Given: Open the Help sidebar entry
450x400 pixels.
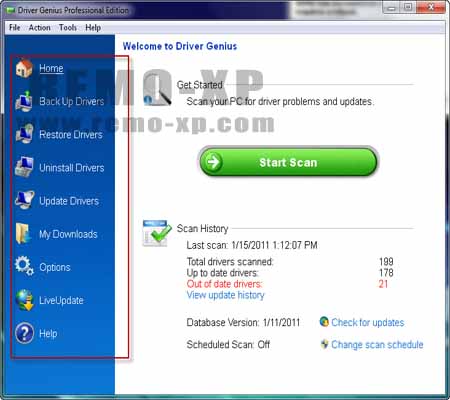Looking at the screenshot, I should click(x=48, y=334).
